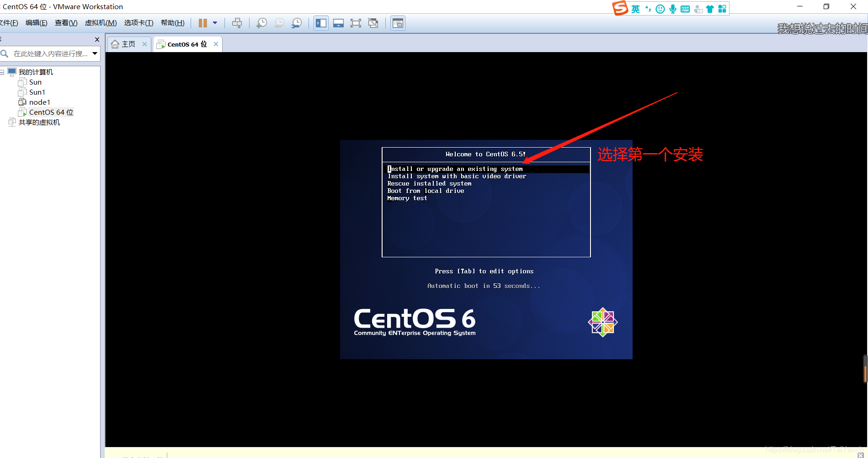868x458 pixels.
Task: Open the power options dropdown arrow
Action: point(215,23)
